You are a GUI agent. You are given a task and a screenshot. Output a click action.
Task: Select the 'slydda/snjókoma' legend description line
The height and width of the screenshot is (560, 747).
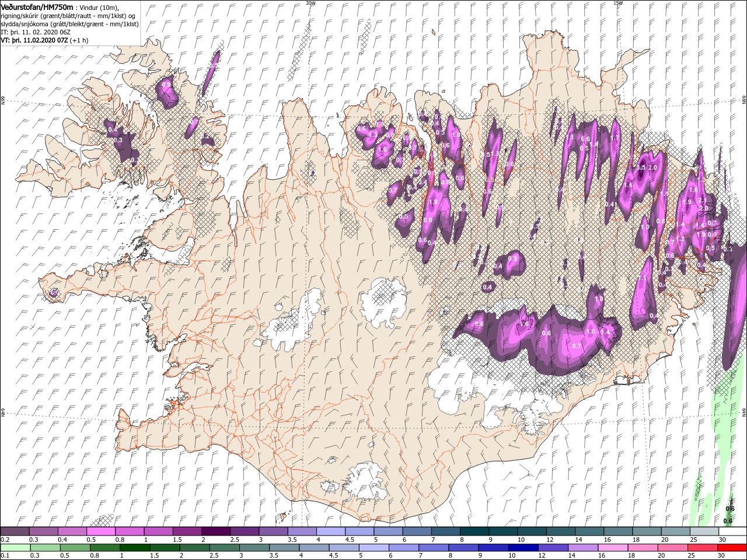pyautogui.click(x=69, y=24)
